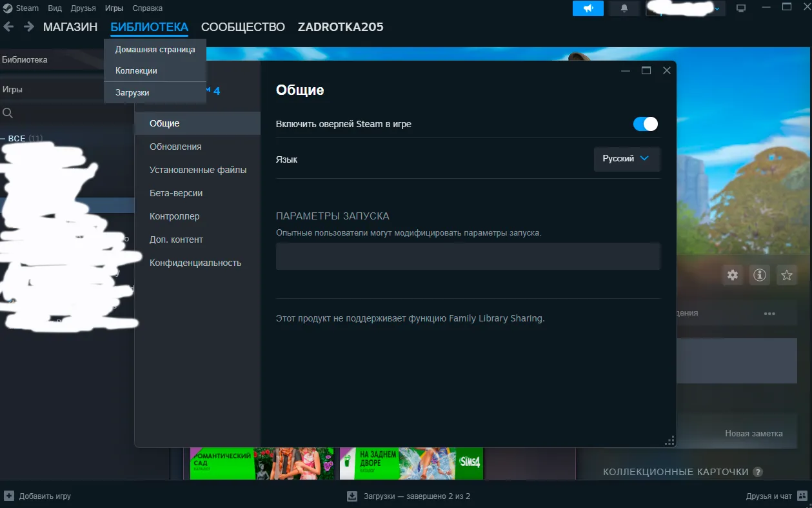
Task: Open Романтический сад DLC thumbnail
Action: pyautogui.click(x=262, y=463)
